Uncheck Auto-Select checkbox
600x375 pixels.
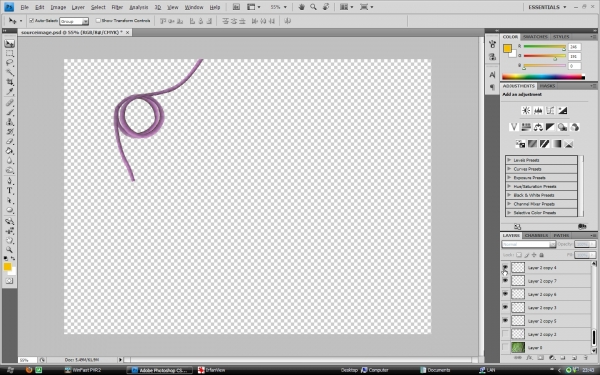[x=31, y=21]
